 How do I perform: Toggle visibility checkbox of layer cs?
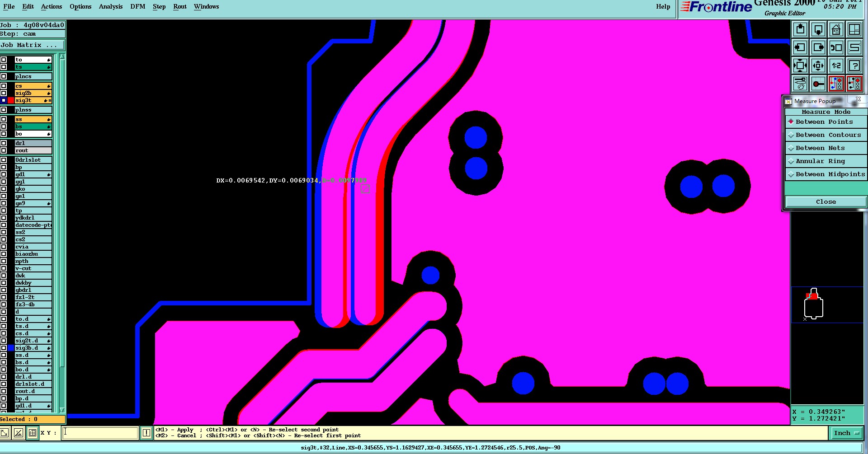point(4,86)
